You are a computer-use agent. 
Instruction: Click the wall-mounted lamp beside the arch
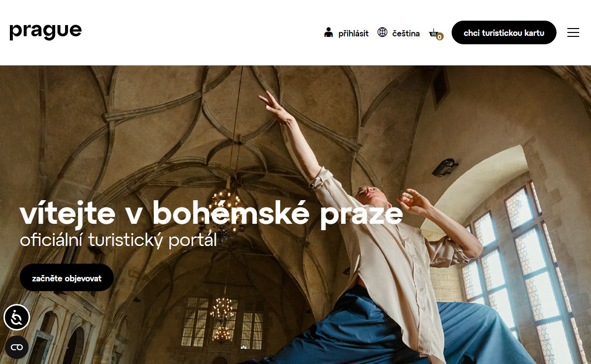click(445, 167)
